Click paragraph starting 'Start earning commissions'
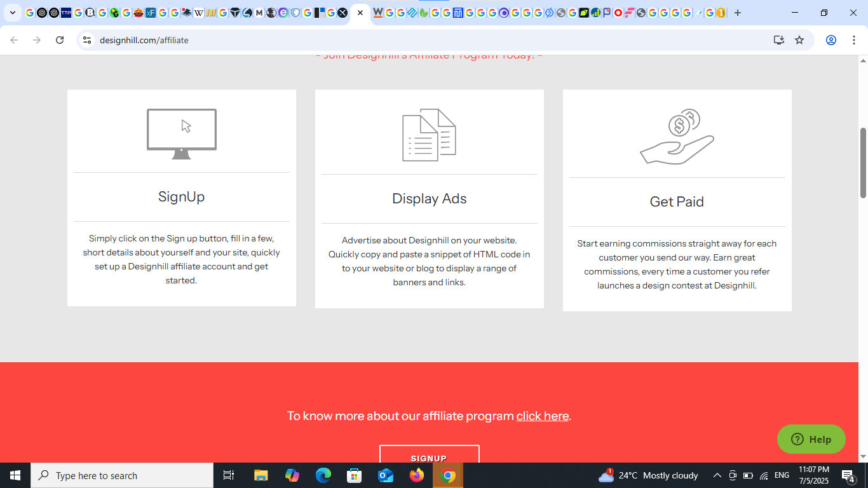 point(677,264)
